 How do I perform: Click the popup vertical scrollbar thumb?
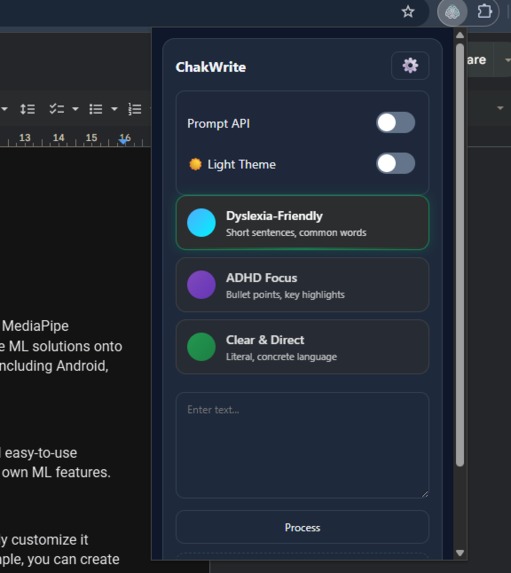click(x=460, y=255)
